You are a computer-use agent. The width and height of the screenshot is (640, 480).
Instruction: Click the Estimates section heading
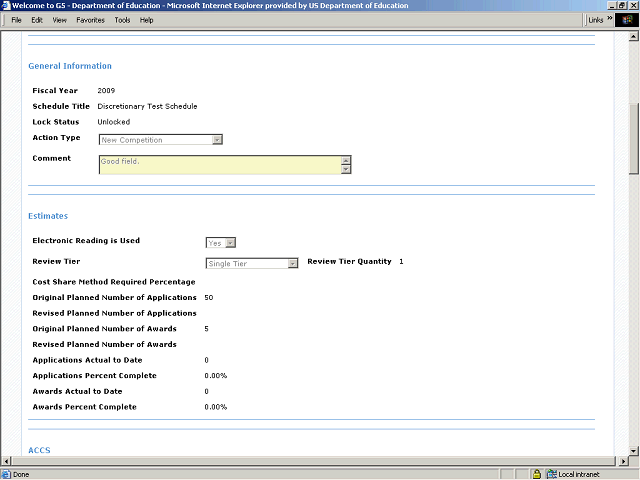coord(48,216)
